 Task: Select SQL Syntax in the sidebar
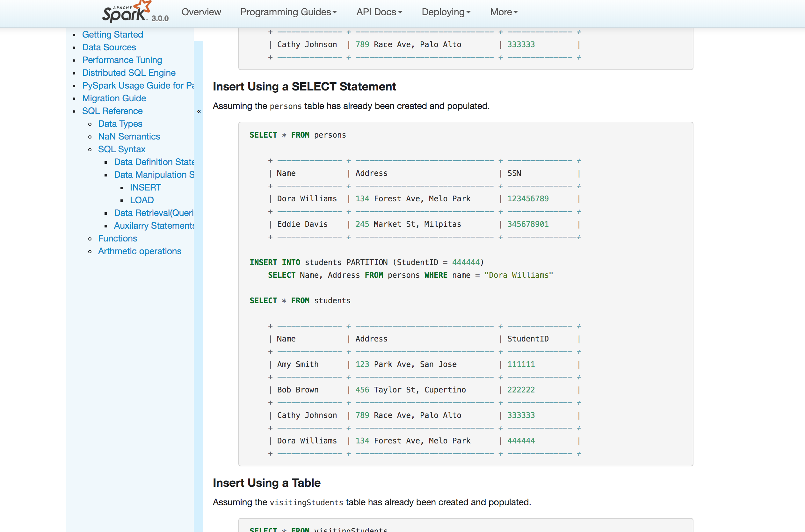[x=121, y=149]
